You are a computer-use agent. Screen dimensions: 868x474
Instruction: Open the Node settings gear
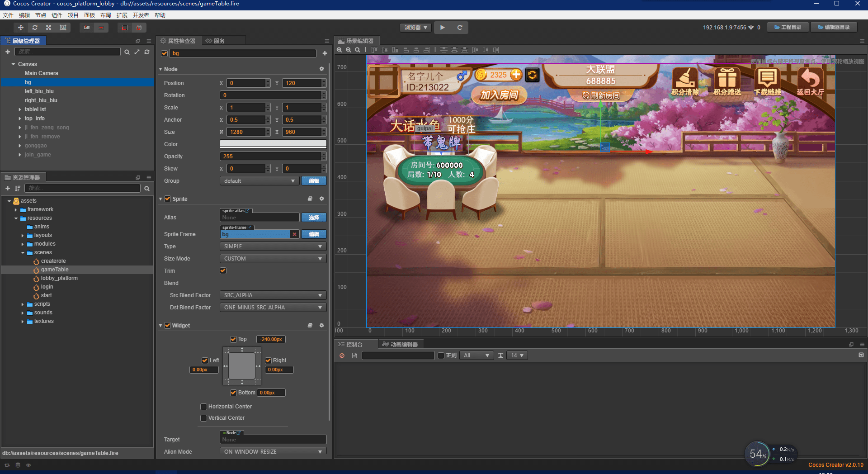321,69
